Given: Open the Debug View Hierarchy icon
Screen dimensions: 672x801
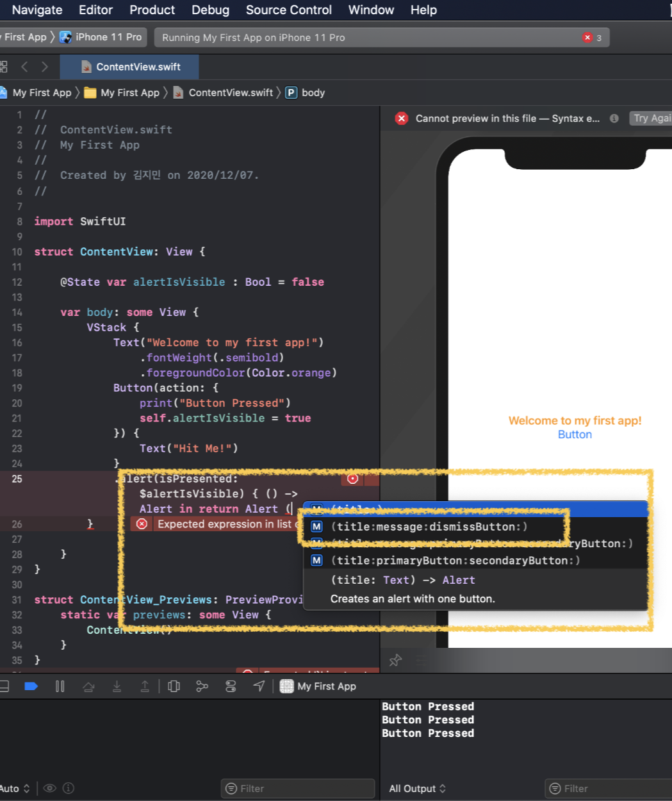Looking at the screenshot, I should pos(174,686).
